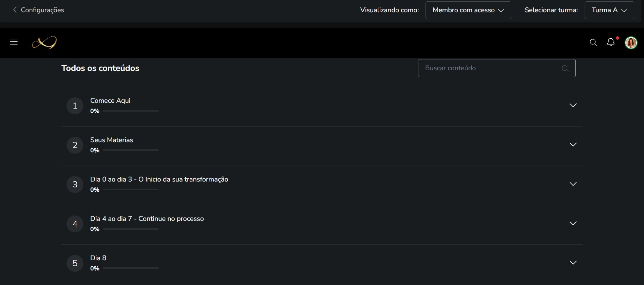Screen dimensions: 644x285
Task: Expand the Dia 8 module chevron
Action: pyautogui.click(x=573, y=263)
